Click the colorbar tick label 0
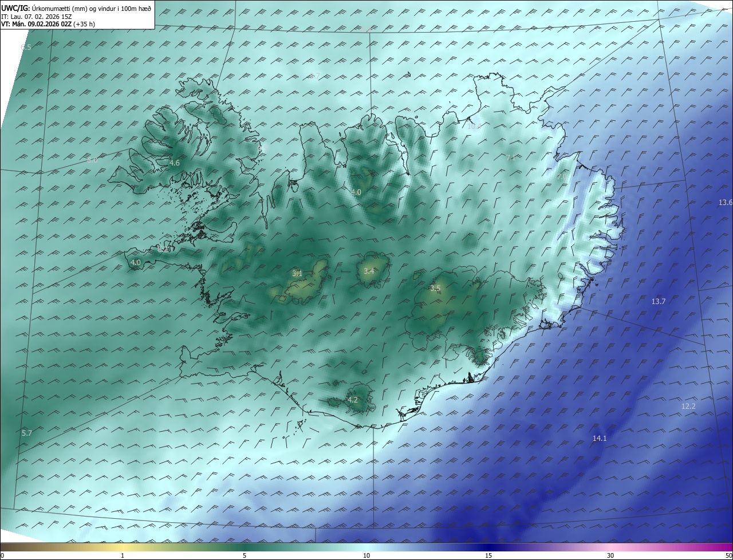 coord(2,555)
